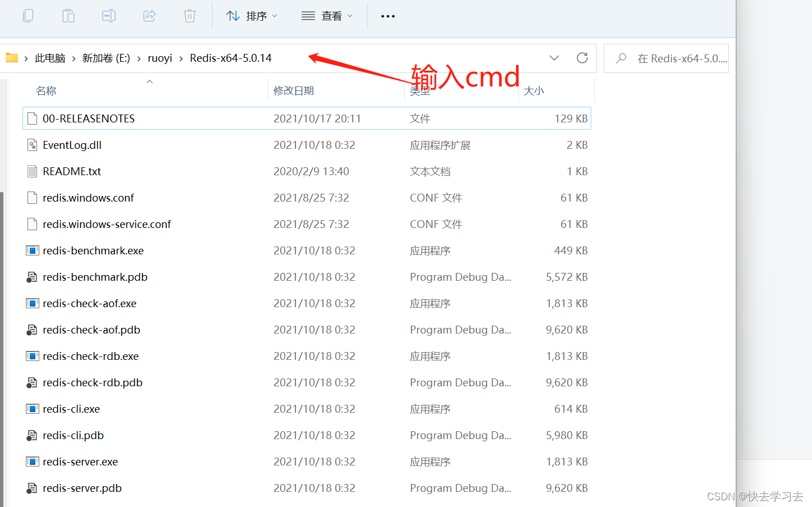Open the 排序 sort options dropdown

coord(252,16)
